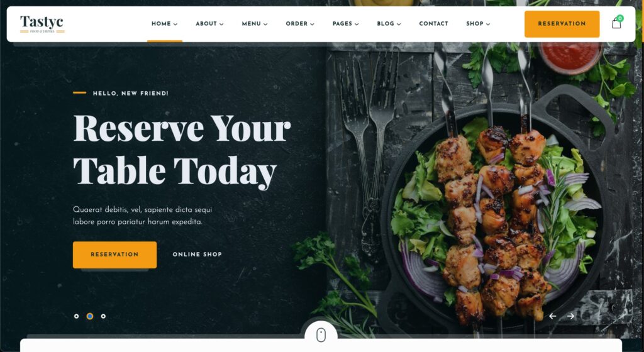Click the green cart count badge
The width and height of the screenshot is (644, 352).
pos(619,18)
